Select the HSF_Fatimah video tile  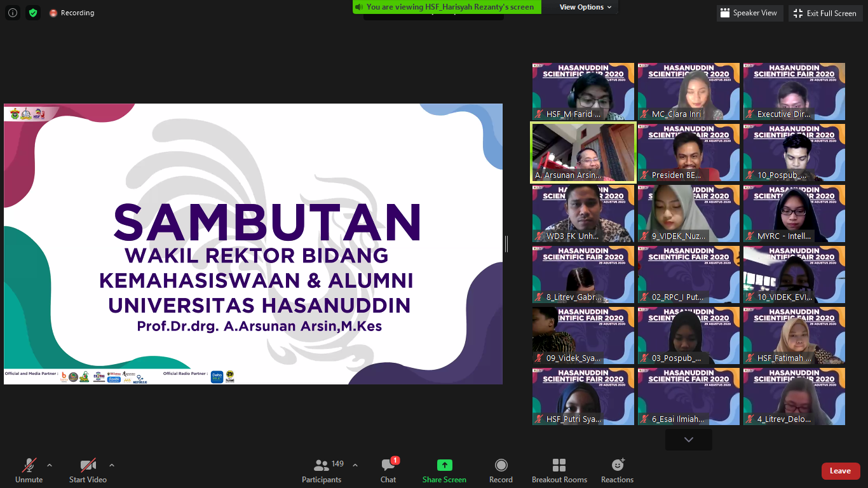pos(794,335)
